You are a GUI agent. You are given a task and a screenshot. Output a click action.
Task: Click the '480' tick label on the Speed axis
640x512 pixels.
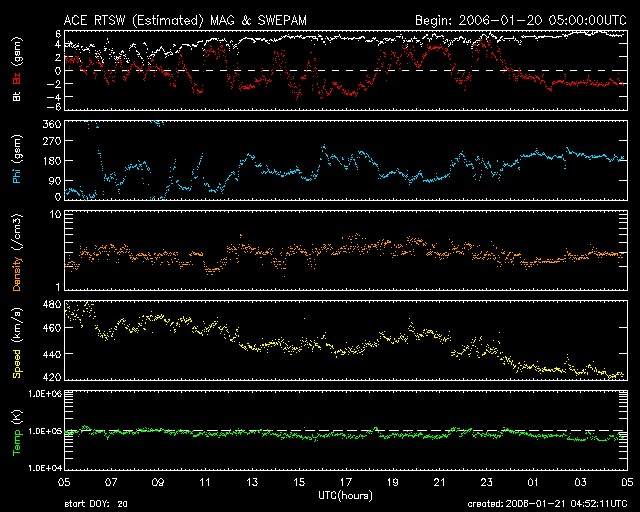[52, 304]
